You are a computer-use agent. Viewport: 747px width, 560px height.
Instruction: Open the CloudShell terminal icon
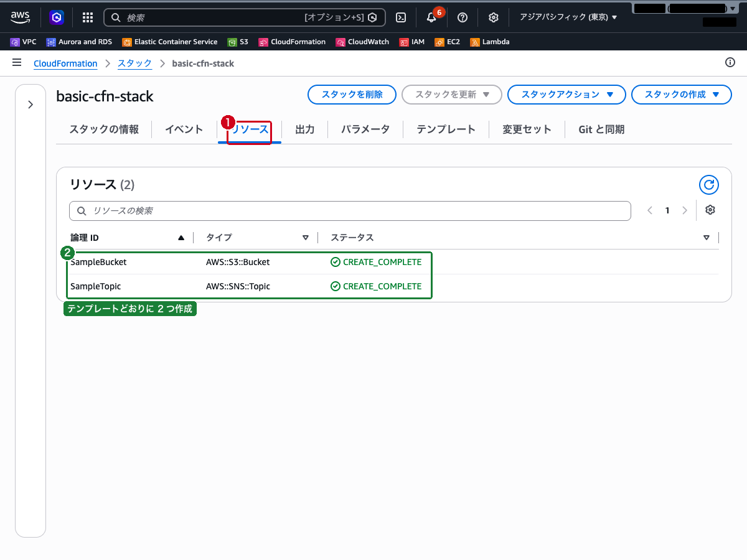[x=402, y=17]
